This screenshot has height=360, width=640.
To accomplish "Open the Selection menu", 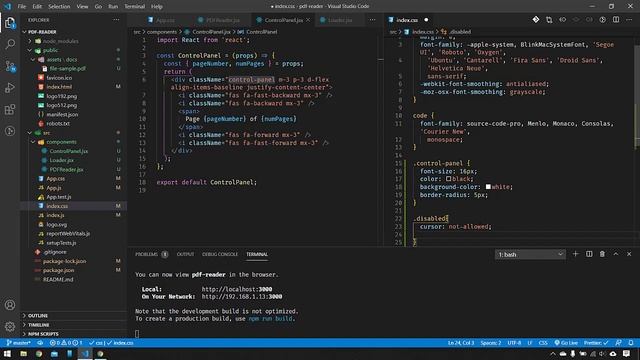I will (59, 7).
